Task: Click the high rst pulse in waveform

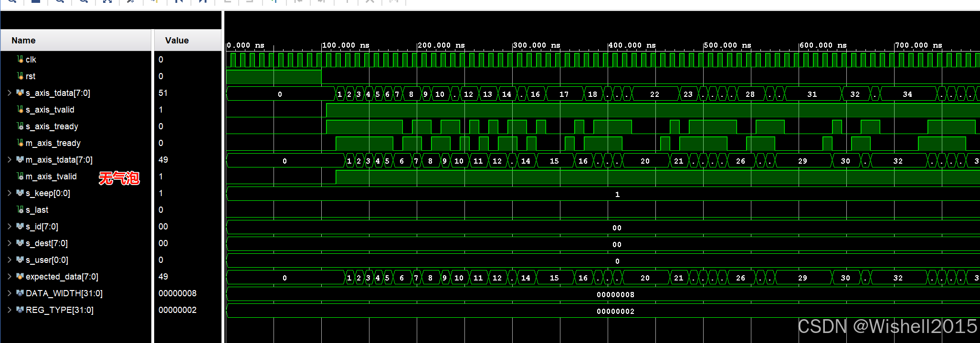Action: [274, 76]
